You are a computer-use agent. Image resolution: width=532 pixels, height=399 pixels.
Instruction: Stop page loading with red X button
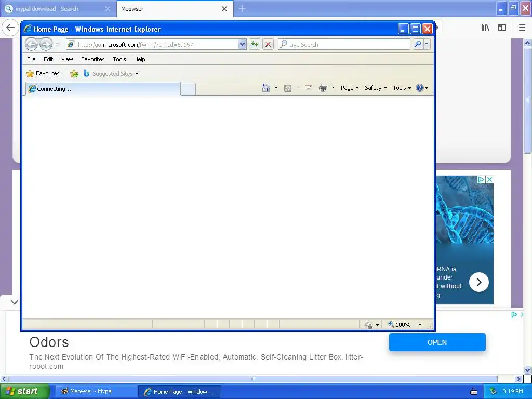[x=268, y=44]
